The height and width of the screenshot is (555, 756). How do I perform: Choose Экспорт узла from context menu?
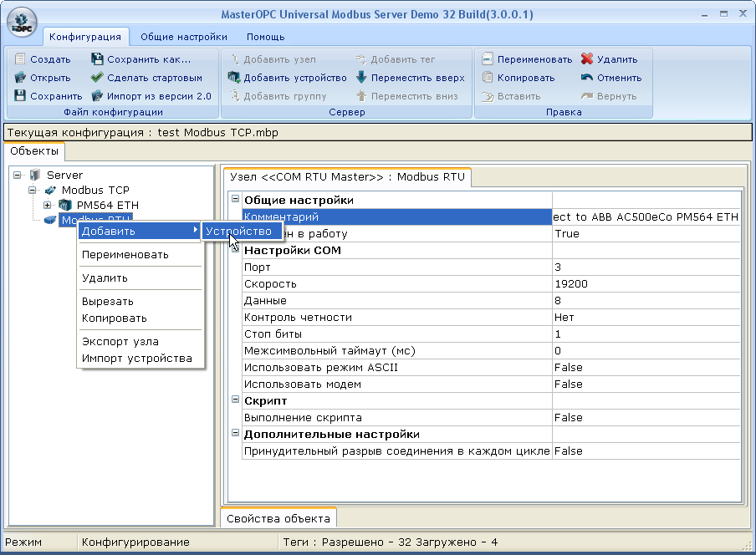(x=120, y=341)
